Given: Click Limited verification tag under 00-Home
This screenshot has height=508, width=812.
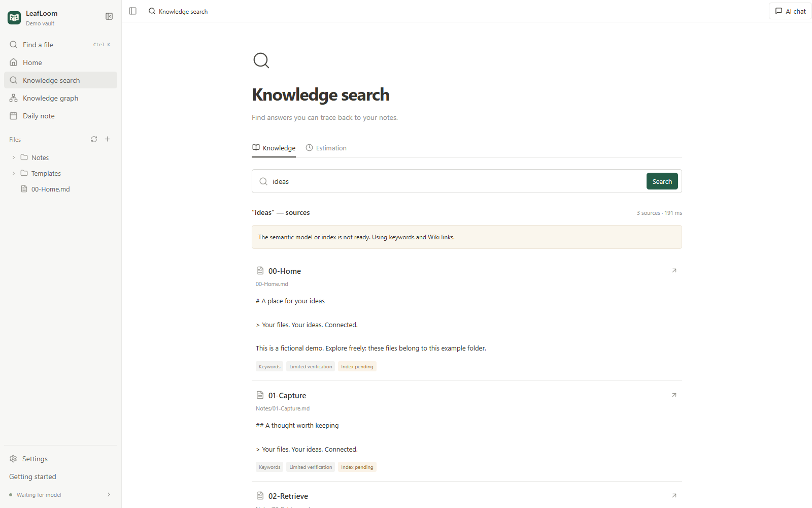Looking at the screenshot, I should (311, 366).
